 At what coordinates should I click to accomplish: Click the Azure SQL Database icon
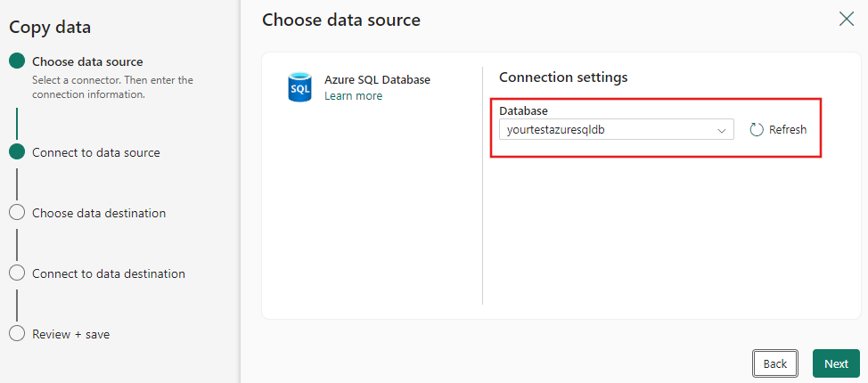click(299, 87)
